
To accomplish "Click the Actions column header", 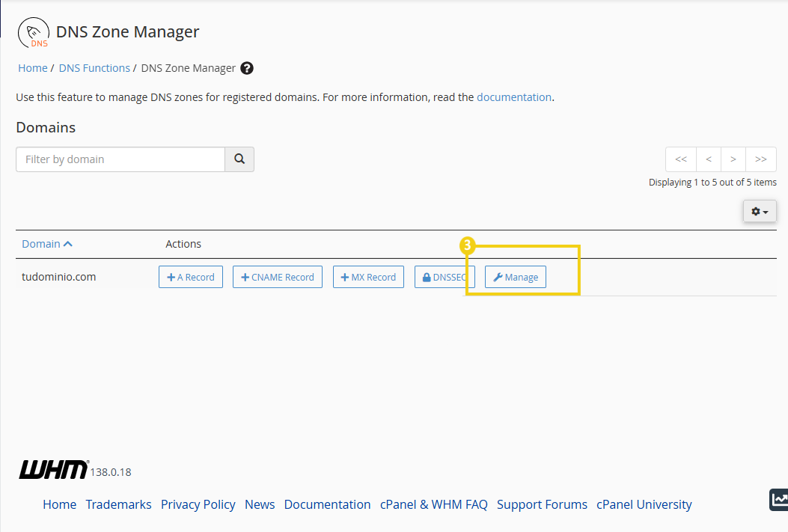I will click(x=183, y=244).
